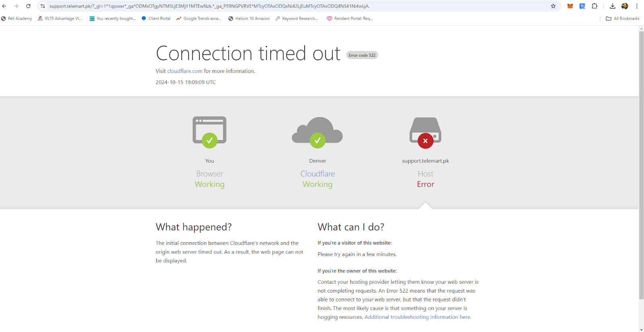
Task: Click the host server error icon
Action: tap(425, 133)
